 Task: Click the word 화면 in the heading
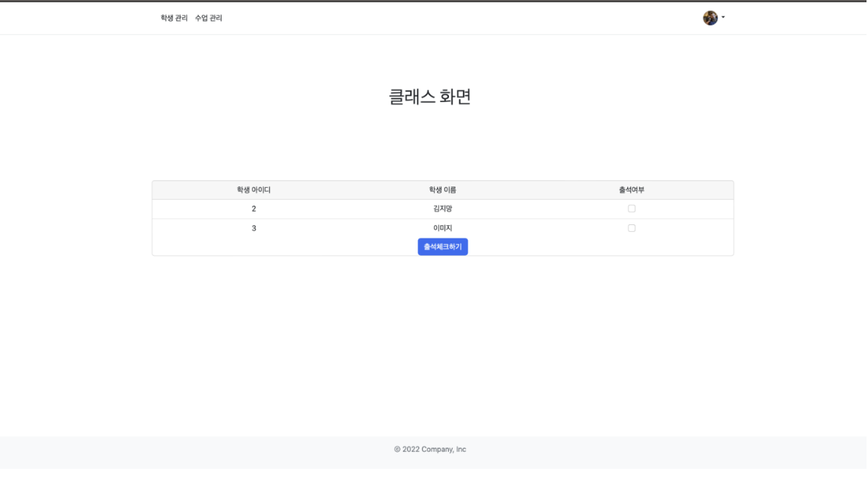point(456,97)
